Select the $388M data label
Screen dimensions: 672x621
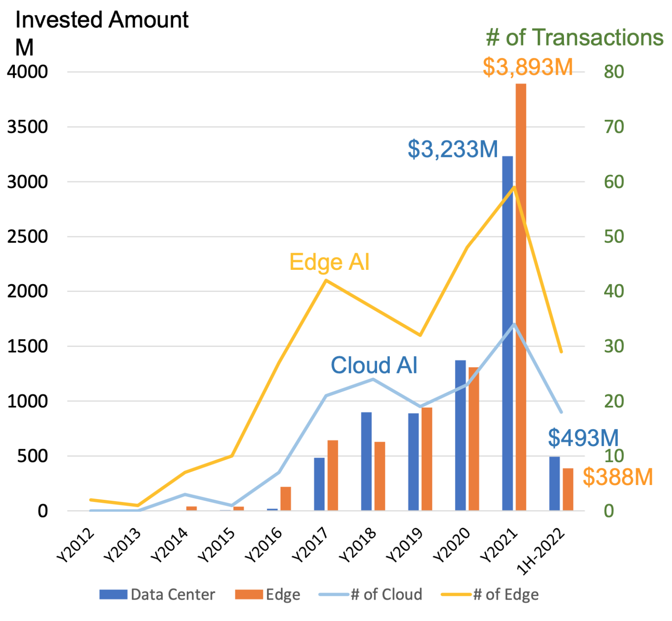pyautogui.click(x=617, y=477)
